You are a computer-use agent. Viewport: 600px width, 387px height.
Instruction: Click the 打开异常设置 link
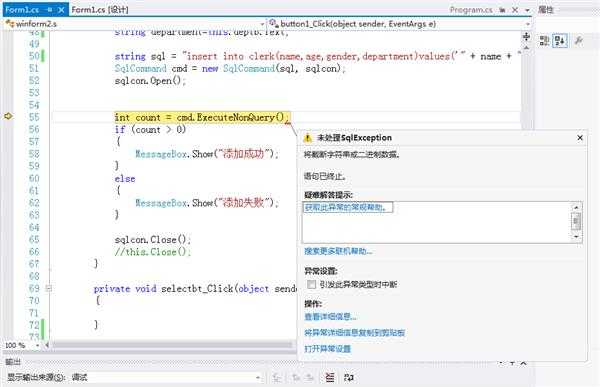point(328,349)
